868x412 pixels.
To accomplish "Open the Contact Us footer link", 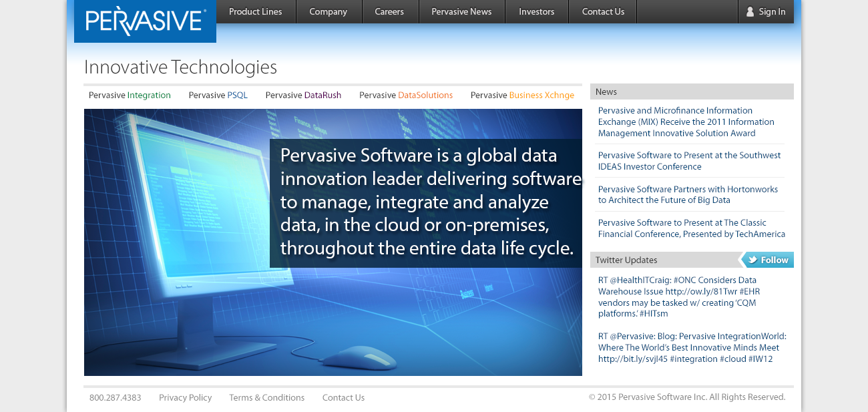I will (x=343, y=397).
